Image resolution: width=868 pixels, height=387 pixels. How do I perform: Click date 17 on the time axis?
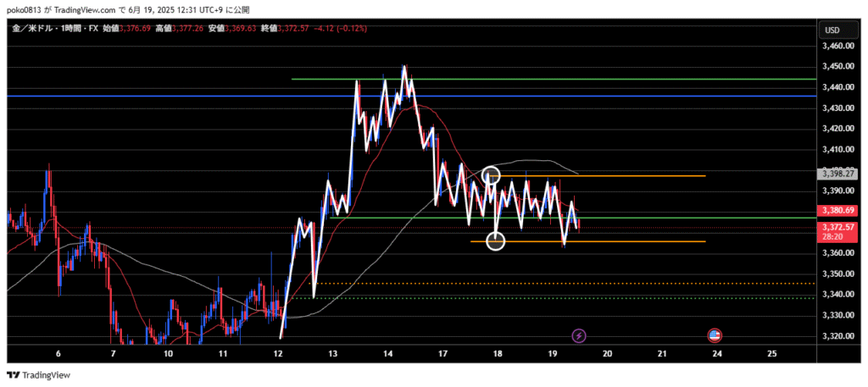point(442,353)
